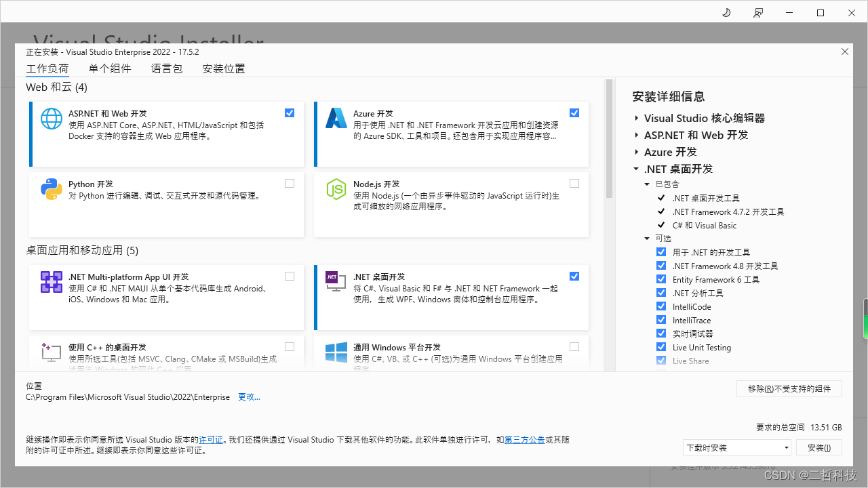Uncheck the IntelliTrace option

(661, 320)
